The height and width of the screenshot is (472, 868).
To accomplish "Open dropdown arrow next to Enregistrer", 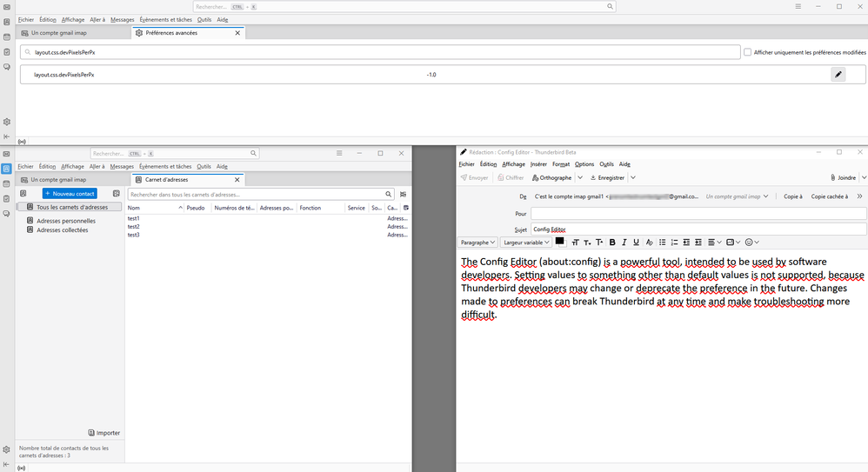I will point(633,177).
